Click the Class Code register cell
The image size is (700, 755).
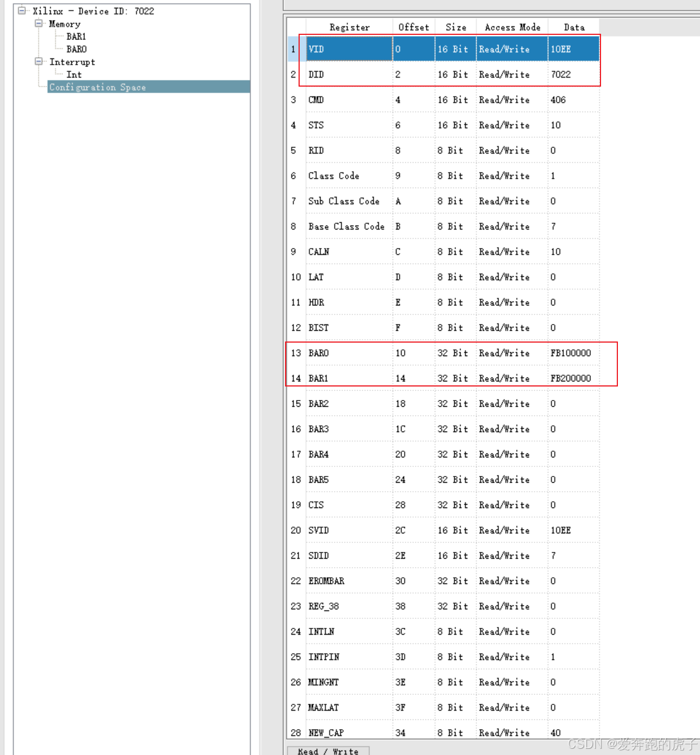click(x=349, y=176)
